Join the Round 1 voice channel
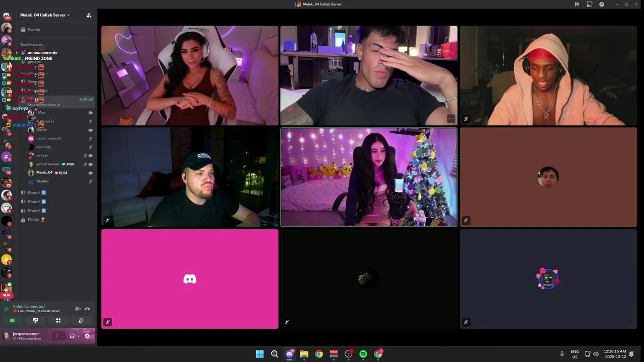This screenshot has height=362, width=644. 55,193
